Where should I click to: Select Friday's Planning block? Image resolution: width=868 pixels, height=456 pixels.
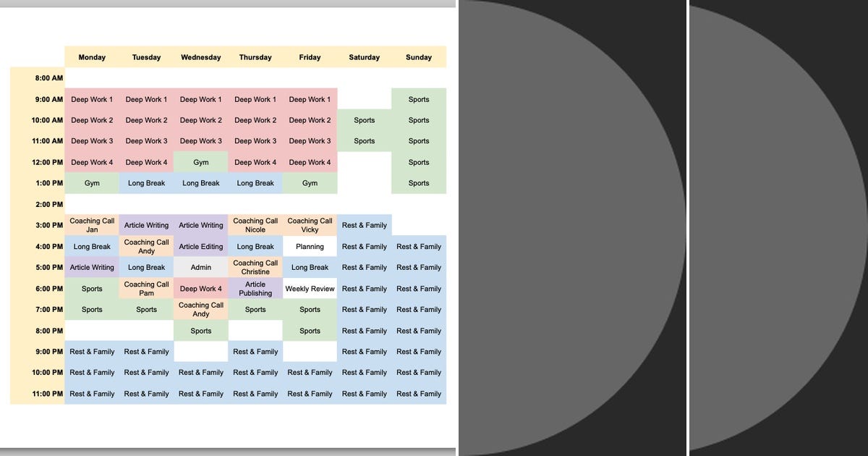pos(310,246)
